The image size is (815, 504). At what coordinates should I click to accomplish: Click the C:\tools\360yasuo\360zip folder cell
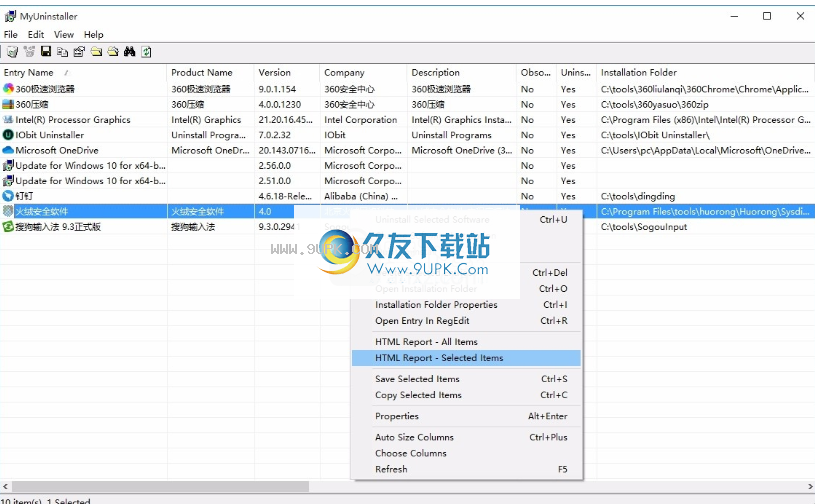pos(654,104)
